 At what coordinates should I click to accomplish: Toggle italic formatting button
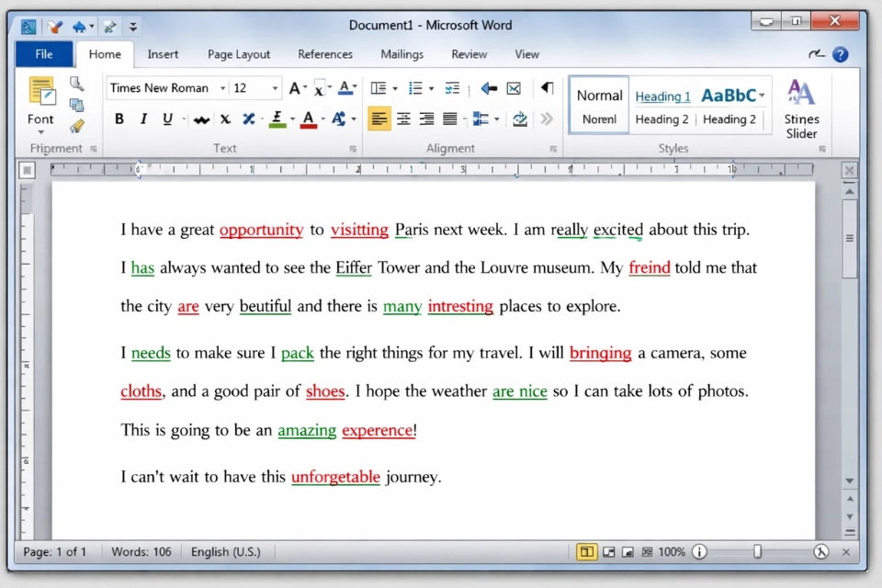(143, 119)
